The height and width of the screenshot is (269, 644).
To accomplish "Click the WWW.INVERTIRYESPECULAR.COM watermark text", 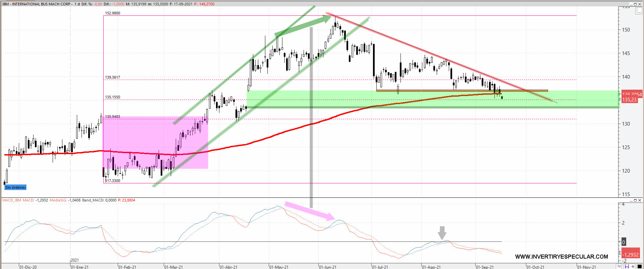I will (561, 257).
